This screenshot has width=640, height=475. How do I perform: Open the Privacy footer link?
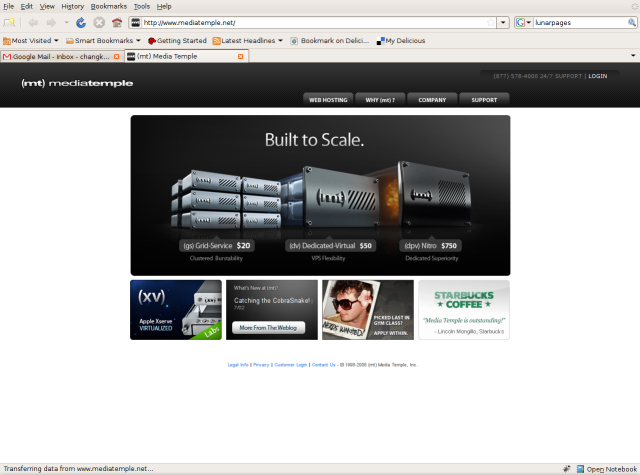tap(261, 365)
